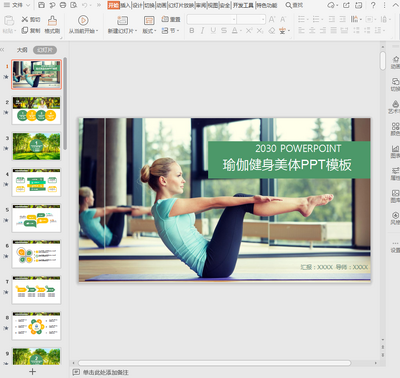Click the text direction columns icon

[x=354, y=19]
